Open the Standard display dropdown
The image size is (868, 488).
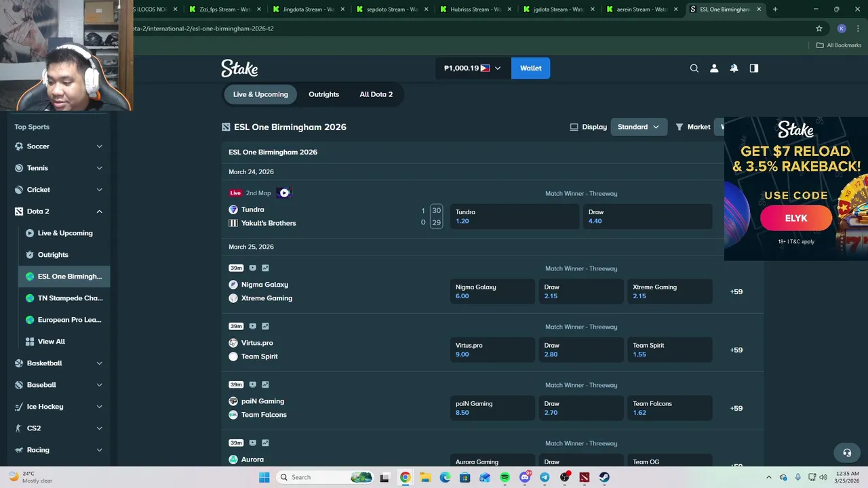click(x=639, y=127)
